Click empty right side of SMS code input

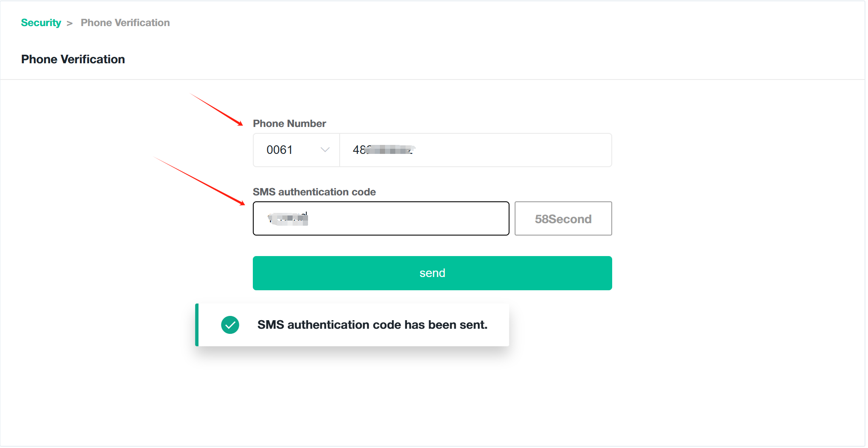pos(449,218)
